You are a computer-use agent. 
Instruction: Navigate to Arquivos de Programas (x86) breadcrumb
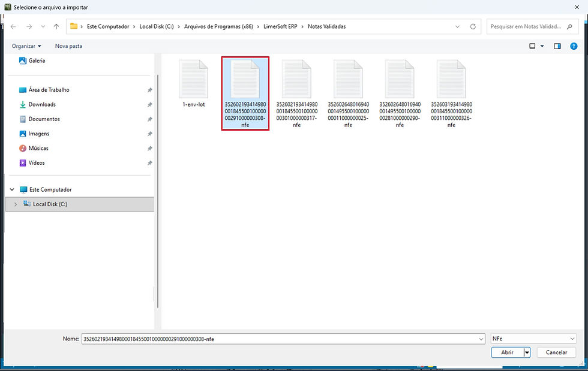[x=218, y=26]
